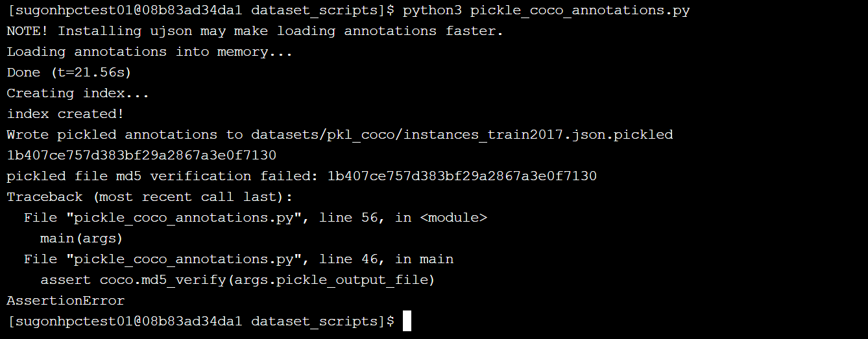
Task: Click the 'main(args)' traceback line
Action: 82,239
